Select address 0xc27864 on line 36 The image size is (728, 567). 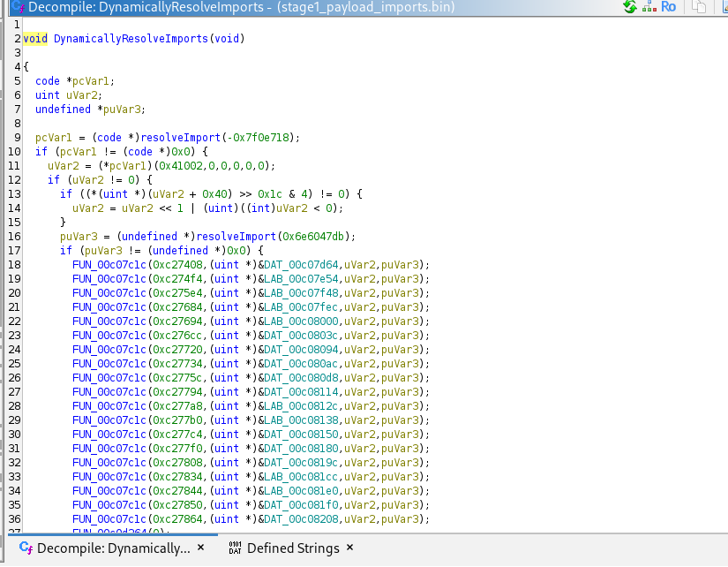[x=178, y=518]
